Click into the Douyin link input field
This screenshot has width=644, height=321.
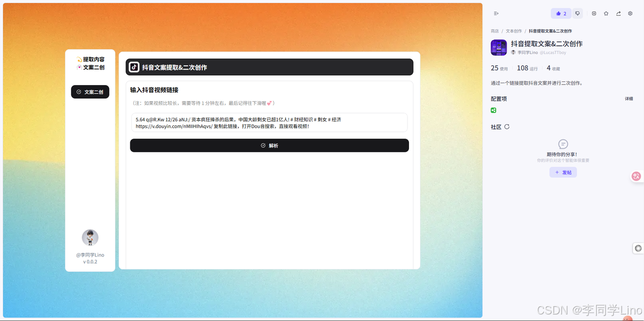tap(269, 122)
